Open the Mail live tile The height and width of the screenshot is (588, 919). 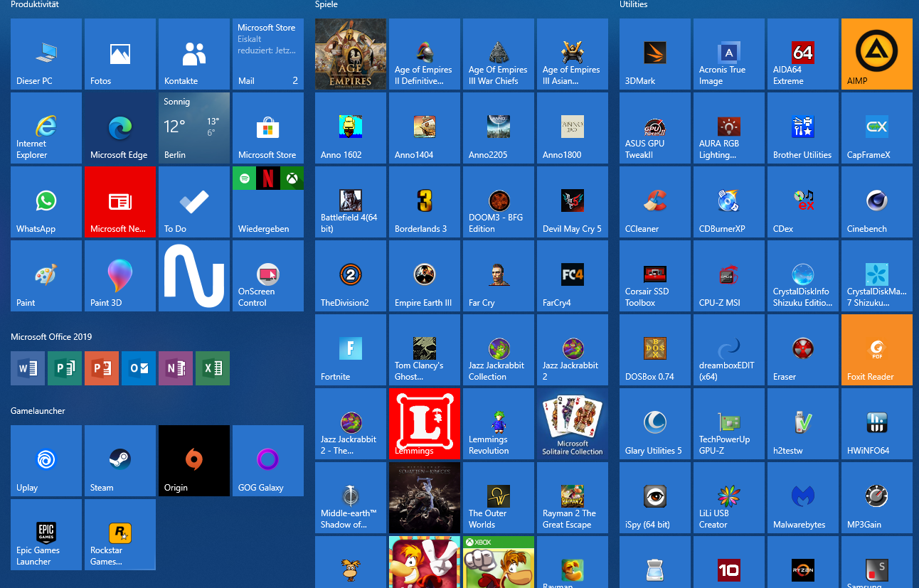pyautogui.click(x=268, y=54)
